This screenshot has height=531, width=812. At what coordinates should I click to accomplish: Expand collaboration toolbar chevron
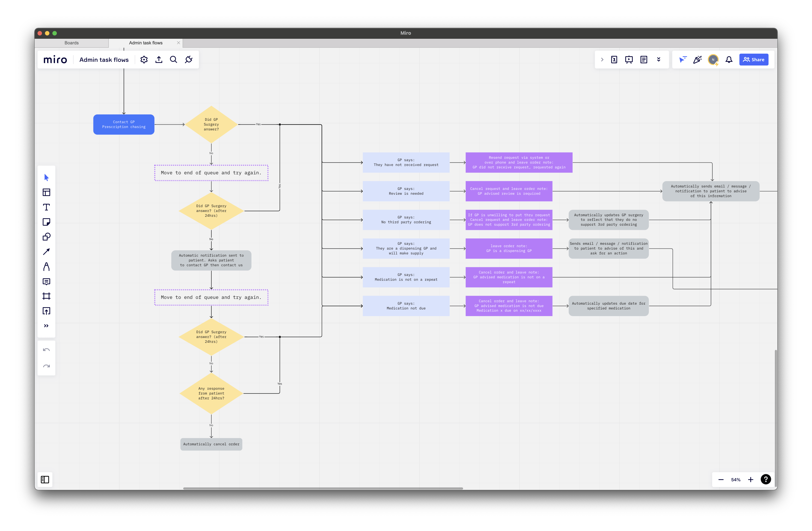click(x=602, y=60)
